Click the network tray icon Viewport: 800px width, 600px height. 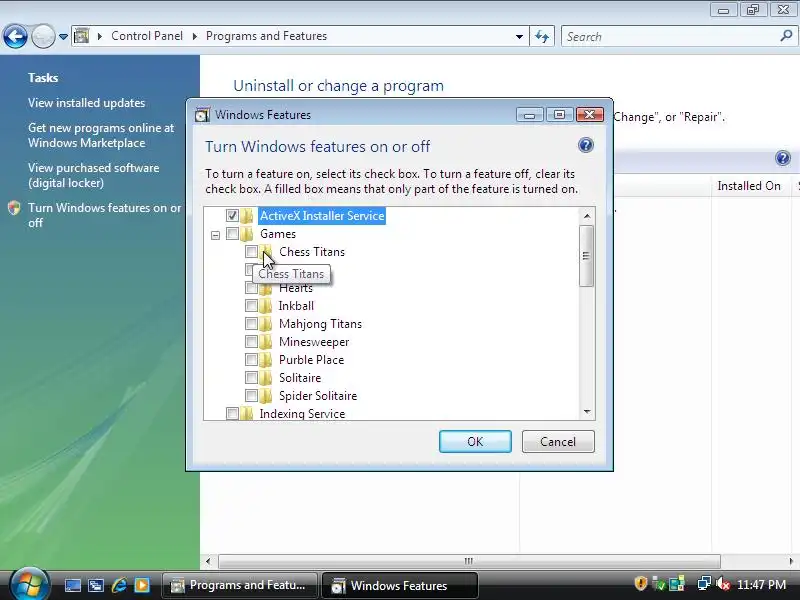(704, 584)
